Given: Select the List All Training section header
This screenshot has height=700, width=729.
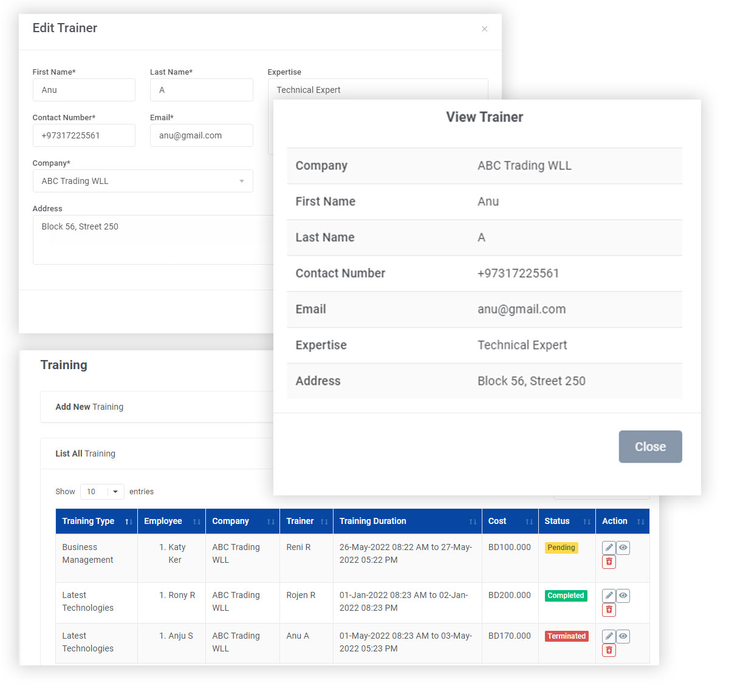Looking at the screenshot, I should pos(85,454).
